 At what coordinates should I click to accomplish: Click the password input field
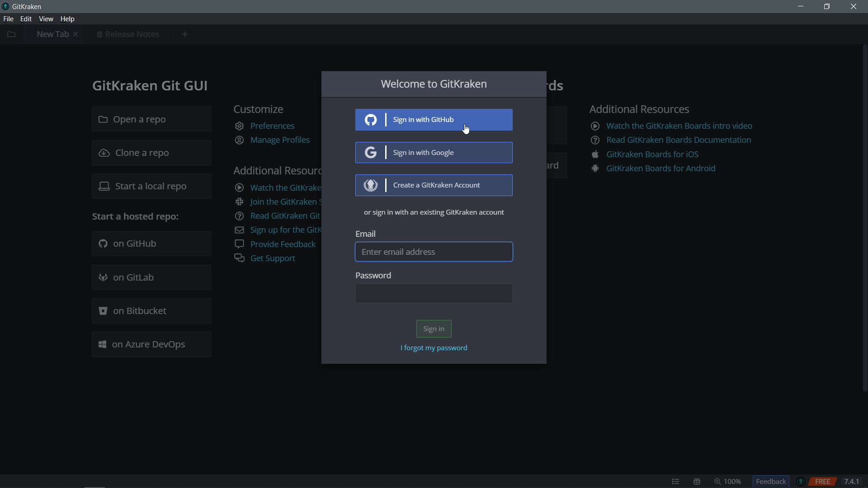click(434, 292)
